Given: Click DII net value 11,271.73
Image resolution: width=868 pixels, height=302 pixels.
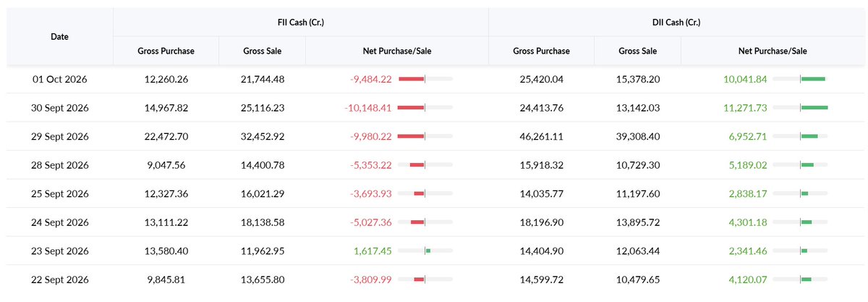Looking at the screenshot, I should click(x=745, y=108).
